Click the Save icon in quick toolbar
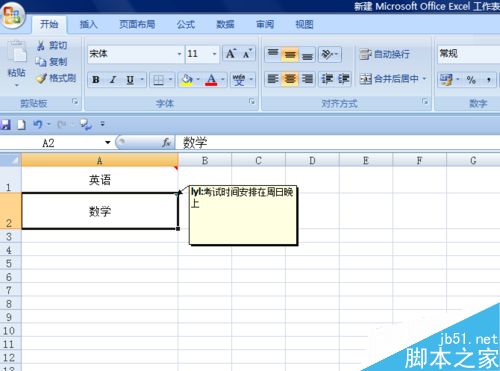Screen dimensions: 500x371 (5, 125)
